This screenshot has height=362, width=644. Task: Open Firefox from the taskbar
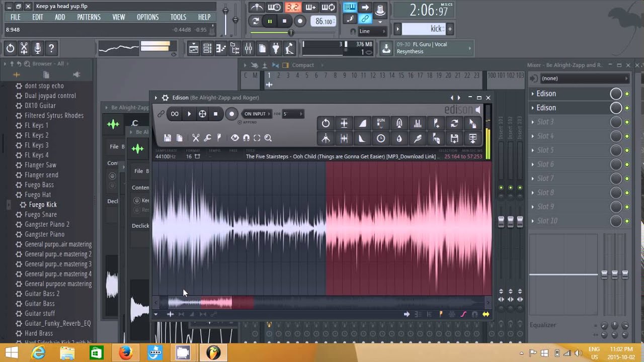point(126,353)
